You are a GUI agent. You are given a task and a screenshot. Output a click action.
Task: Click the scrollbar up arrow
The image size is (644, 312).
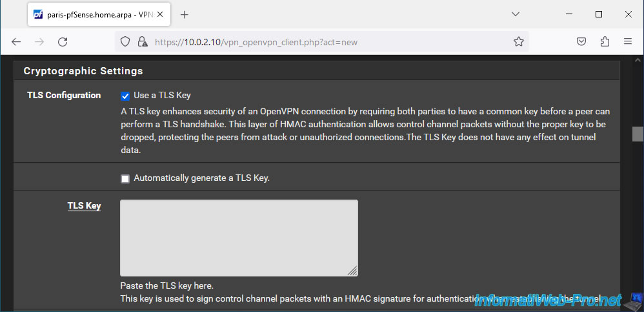tap(638, 60)
